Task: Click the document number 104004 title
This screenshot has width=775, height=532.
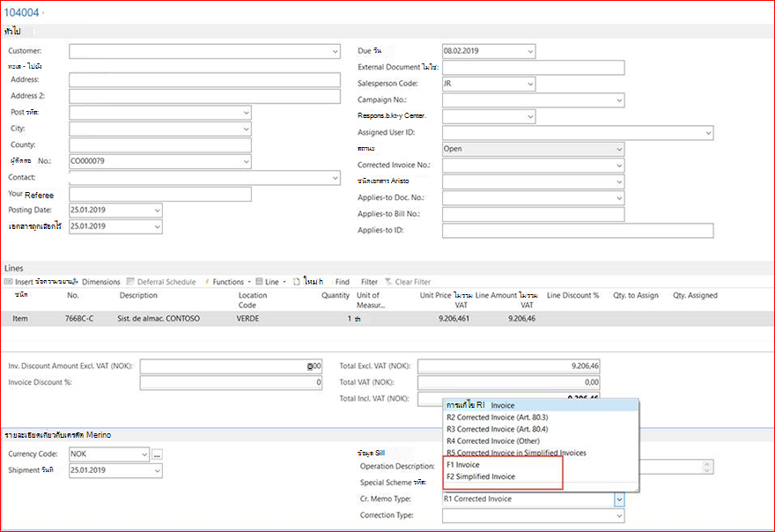Action: pos(21,13)
